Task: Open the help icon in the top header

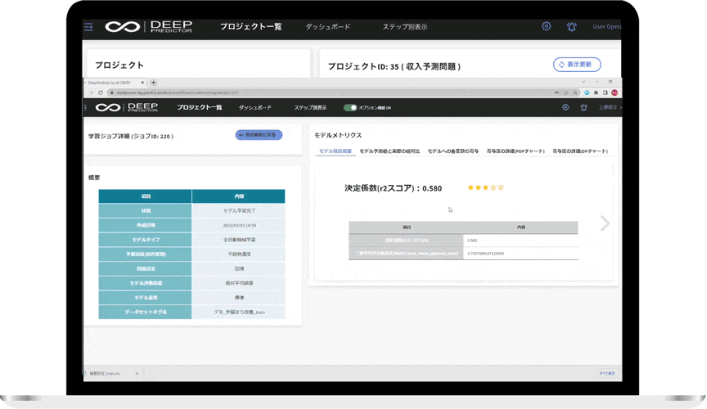Action: [x=546, y=27]
